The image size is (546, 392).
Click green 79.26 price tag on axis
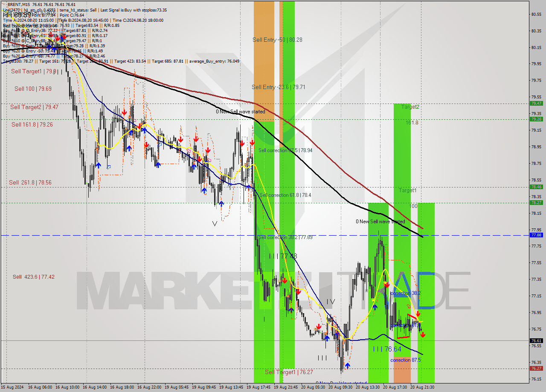click(536, 119)
